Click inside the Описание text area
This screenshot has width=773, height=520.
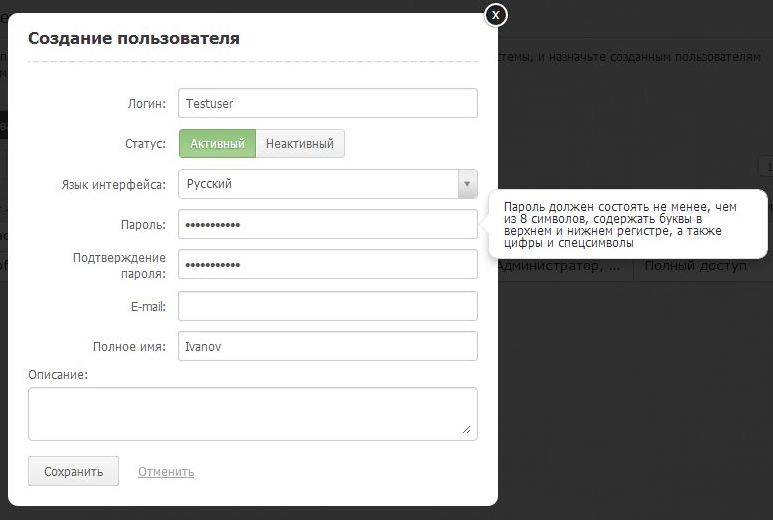(252, 413)
